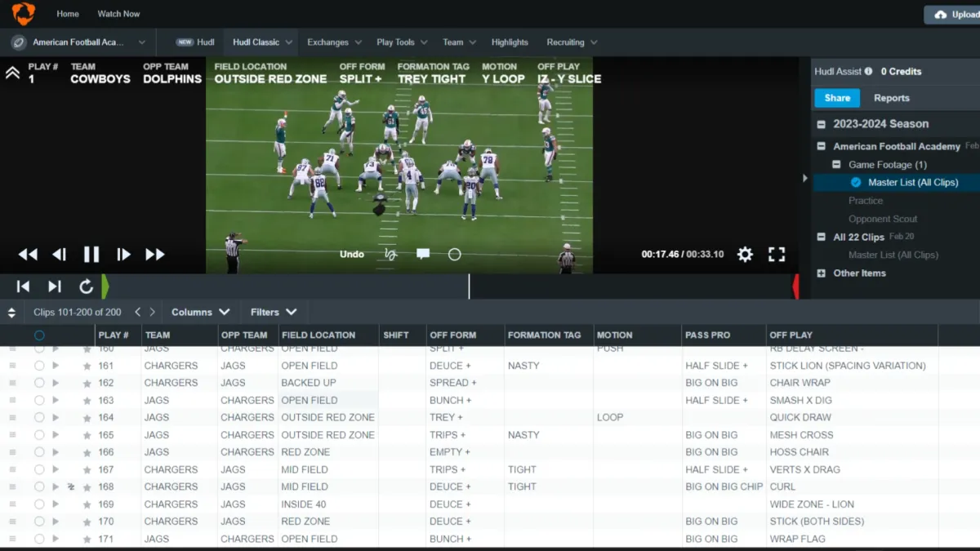The image size is (980, 551).
Task: Open the Exchanges menu
Action: click(334, 42)
